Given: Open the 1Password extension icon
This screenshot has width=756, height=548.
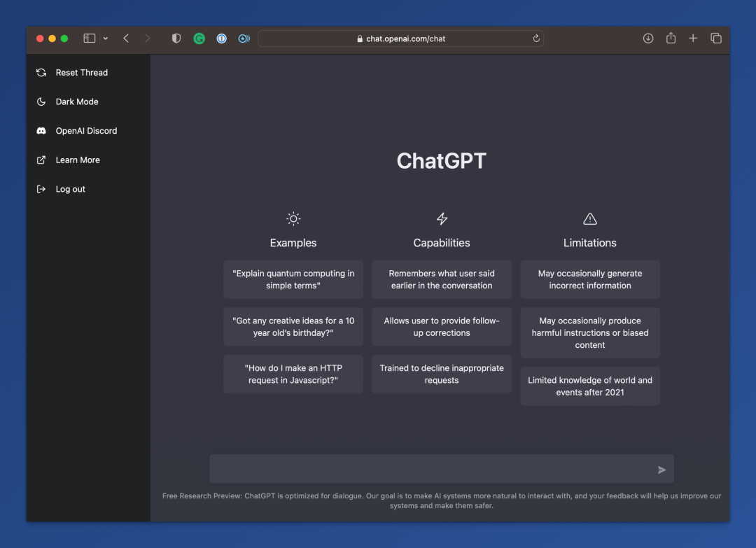Looking at the screenshot, I should click(222, 38).
